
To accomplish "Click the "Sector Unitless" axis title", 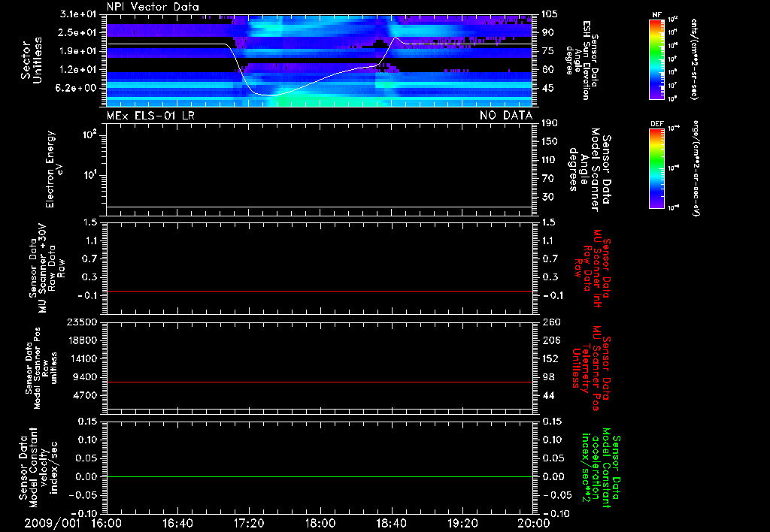I will tap(32, 60).
